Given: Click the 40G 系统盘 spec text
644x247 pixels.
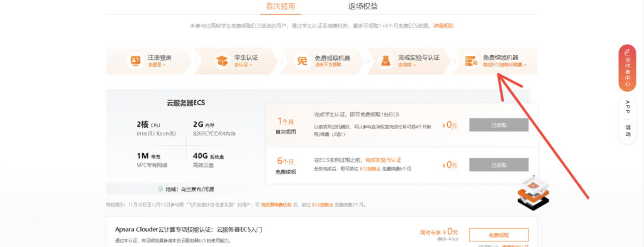Looking at the screenshot, I should (x=209, y=156).
